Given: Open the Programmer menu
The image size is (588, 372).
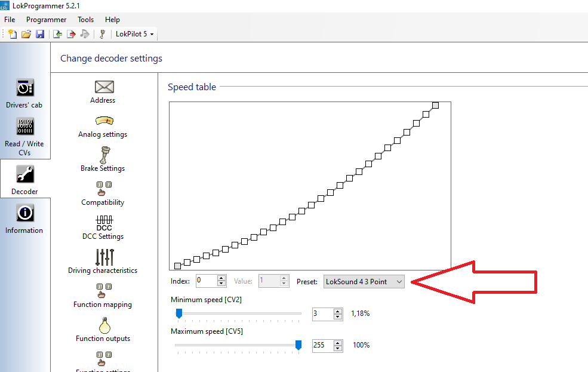Looking at the screenshot, I should click(x=46, y=20).
